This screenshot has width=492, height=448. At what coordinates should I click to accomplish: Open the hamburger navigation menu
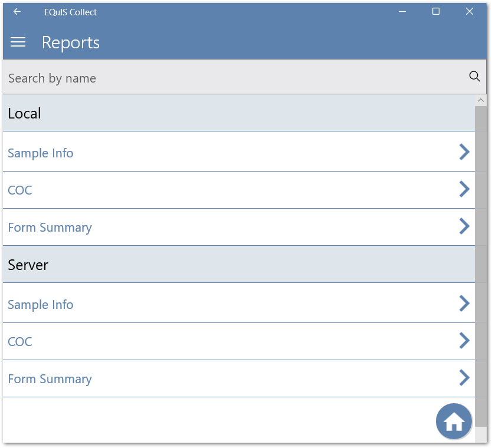[18, 42]
